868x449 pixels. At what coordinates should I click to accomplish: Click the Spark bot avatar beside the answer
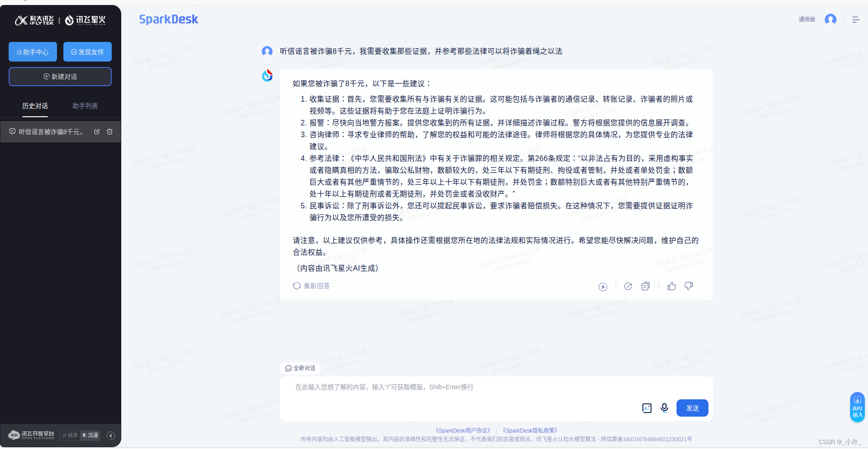(267, 76)
